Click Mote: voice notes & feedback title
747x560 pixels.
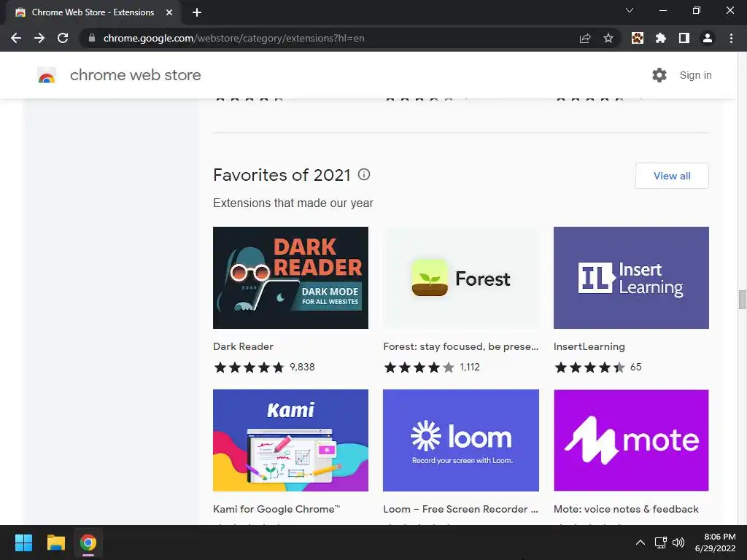[626, 509]
